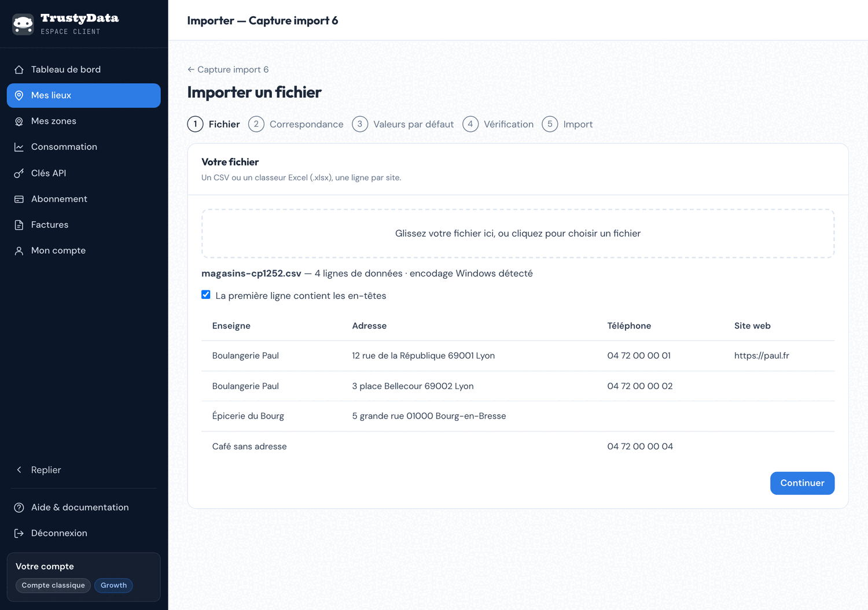868x610 pixels.
Task: Click the TrustyData logo icon
Action: 23,24
